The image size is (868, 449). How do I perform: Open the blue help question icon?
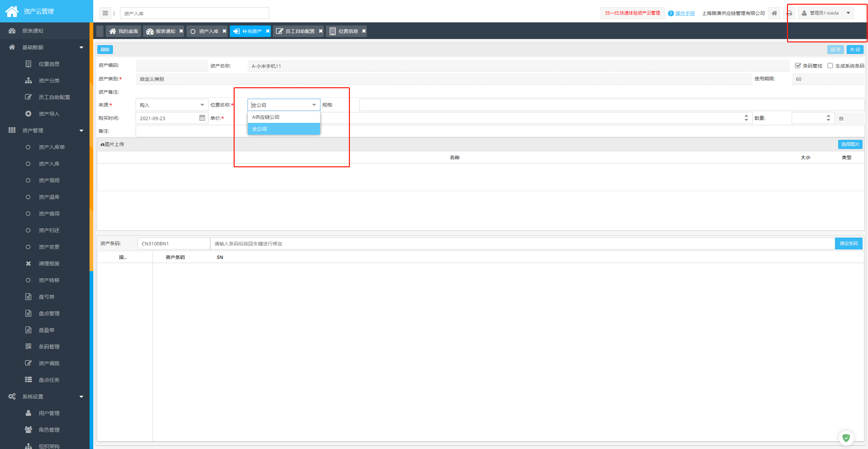[x=671, y=13]
